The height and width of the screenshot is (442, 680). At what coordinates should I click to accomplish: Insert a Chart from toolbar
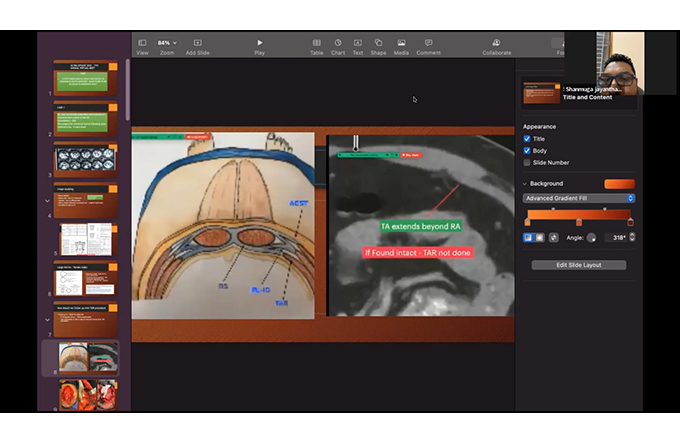pyautogui.click(x=338, y=47)
